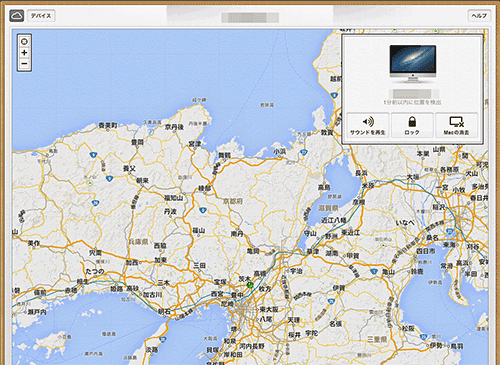Click the blurred device name label
Screen dimensions: 500x365
(412, 94)
